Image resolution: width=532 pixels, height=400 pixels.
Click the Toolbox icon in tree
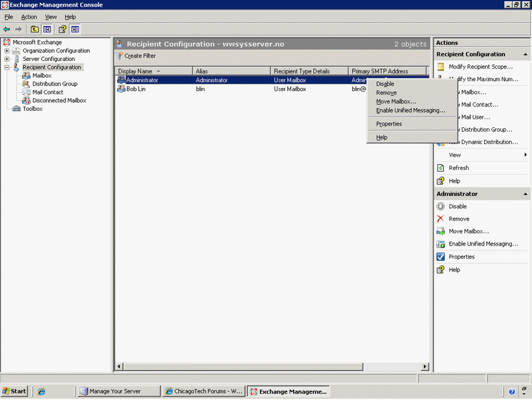16,109
